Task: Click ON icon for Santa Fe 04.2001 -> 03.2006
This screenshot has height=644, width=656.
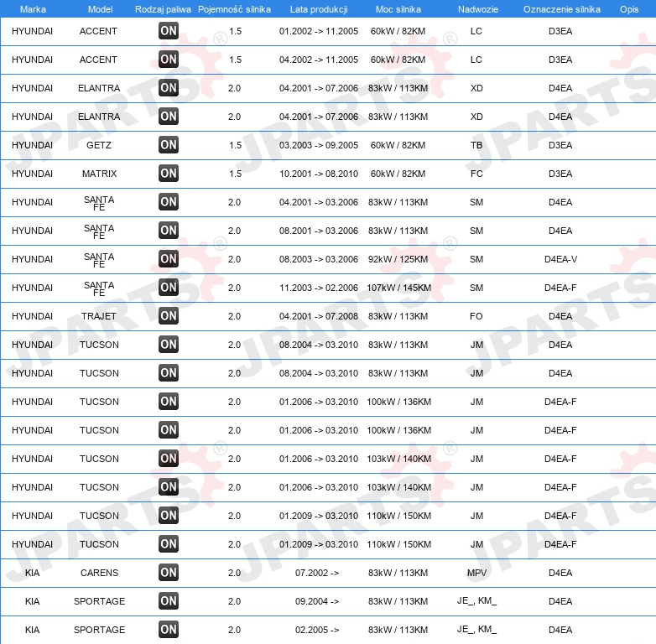Action: pos(169,202)
